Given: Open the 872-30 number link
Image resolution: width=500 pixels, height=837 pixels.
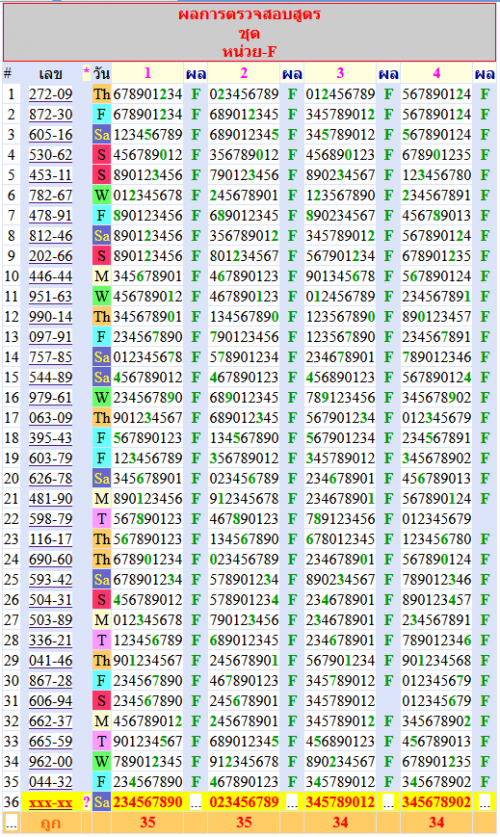Looking at the screenshot, I should (51, 115).
